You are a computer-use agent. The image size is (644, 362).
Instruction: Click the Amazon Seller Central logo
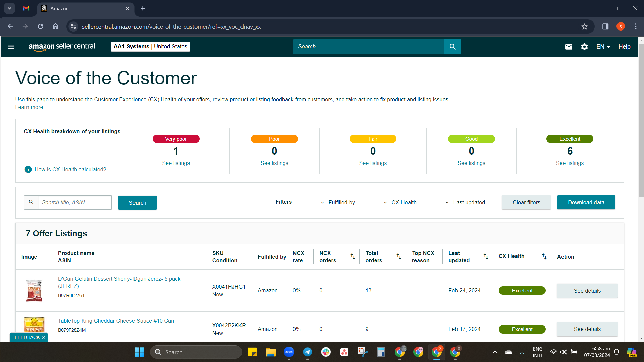(62, 47)
